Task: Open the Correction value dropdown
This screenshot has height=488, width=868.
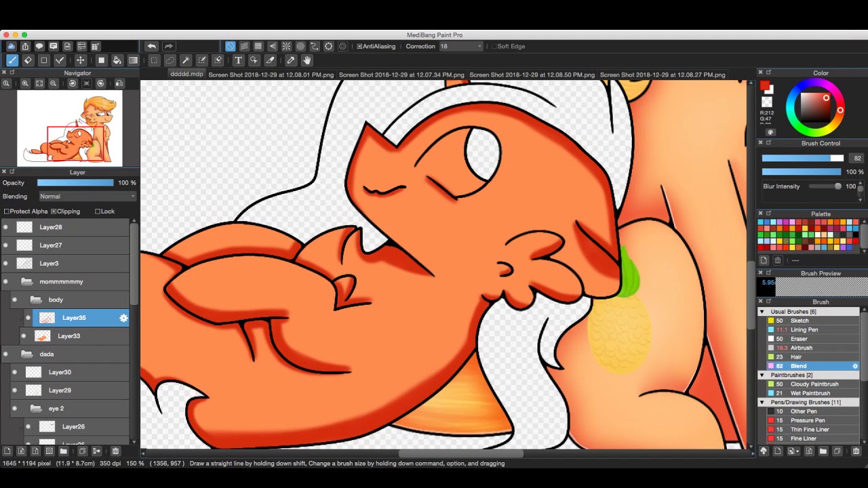Action: tap(461, 46)
